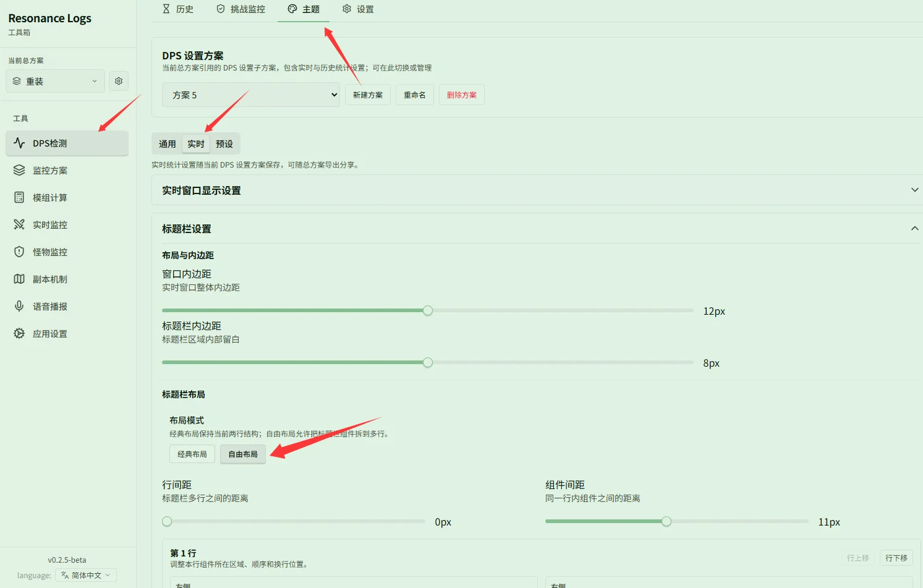Viewport: 923px width, 588px height.
Task: Open 副本机制 in the sidebar
Action: click(x=67, y=279)
